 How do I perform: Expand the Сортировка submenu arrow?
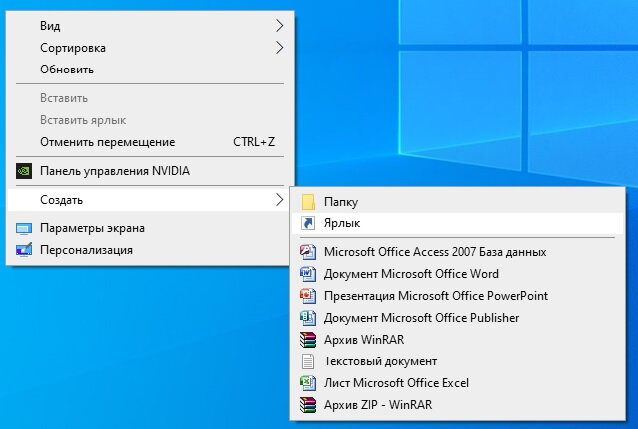280,48
